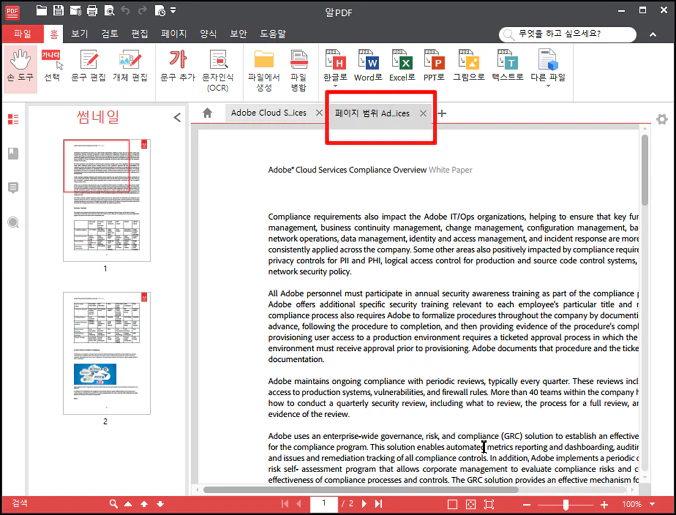The image size is (676, 515).
Task: Click 문구 추가 add text tool
Action: (x=178, y=67)
